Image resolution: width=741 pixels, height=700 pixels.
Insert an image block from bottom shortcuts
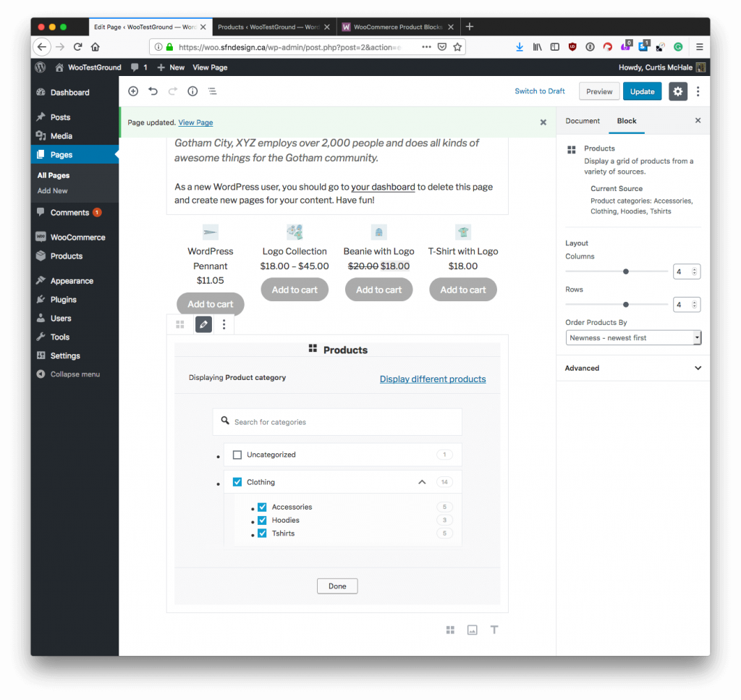click(472, 630)
